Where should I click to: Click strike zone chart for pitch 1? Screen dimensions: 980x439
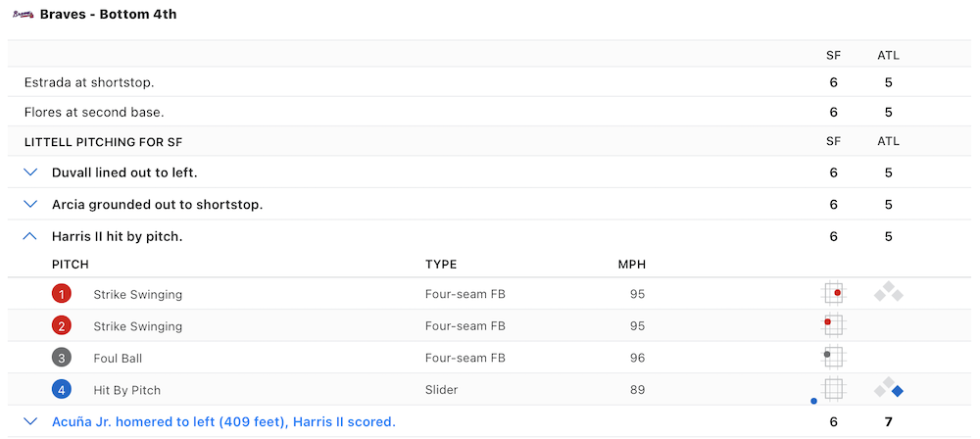833,293
